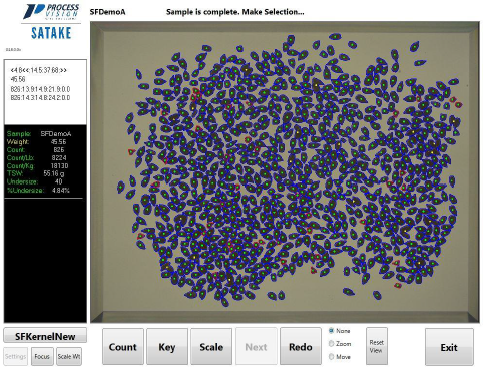Click the Count/Kg value row
This screenshot has width=484, height=372.
[x=37, y=166]
